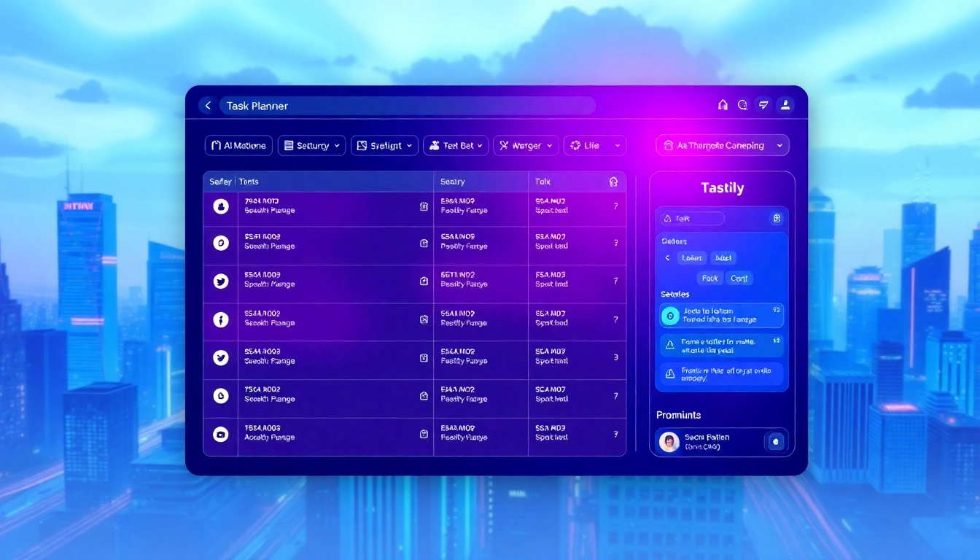Expand the Thergete Caneping dropdown on the right
The height and width of the screenshot is (560, 980).
click(x=722, y=145)
